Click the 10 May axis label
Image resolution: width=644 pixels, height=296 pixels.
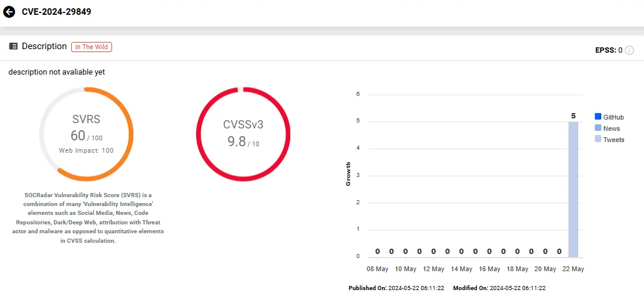coord(405,269)
